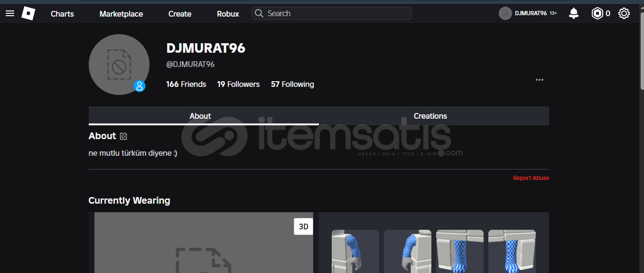The image size is (644, 273).
Task: Click the edit About pencil icon
Action: 123,136
